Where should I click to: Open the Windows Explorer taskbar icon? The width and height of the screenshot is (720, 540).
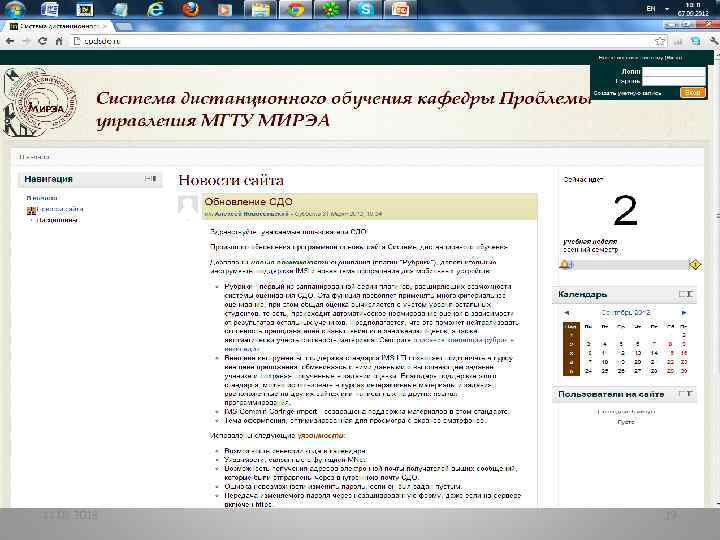[x=260, y=9]
